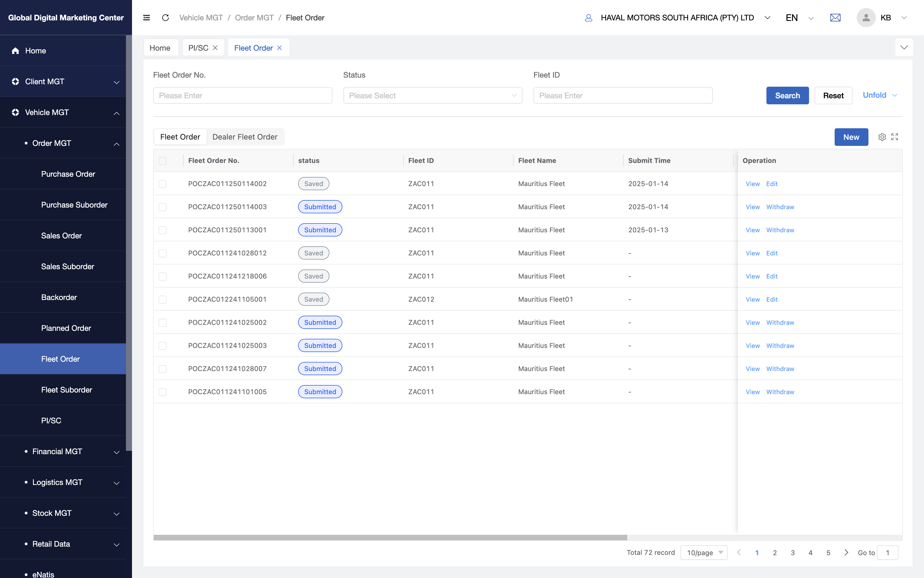The height and width of the screenshot is (578, 924).
Task: Close the Fleet Order tab
Action: tap(279, 48)
